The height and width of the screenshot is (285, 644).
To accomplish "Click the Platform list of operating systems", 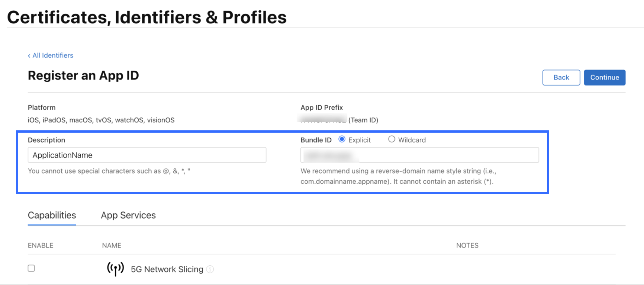I will tap(101, 120).
